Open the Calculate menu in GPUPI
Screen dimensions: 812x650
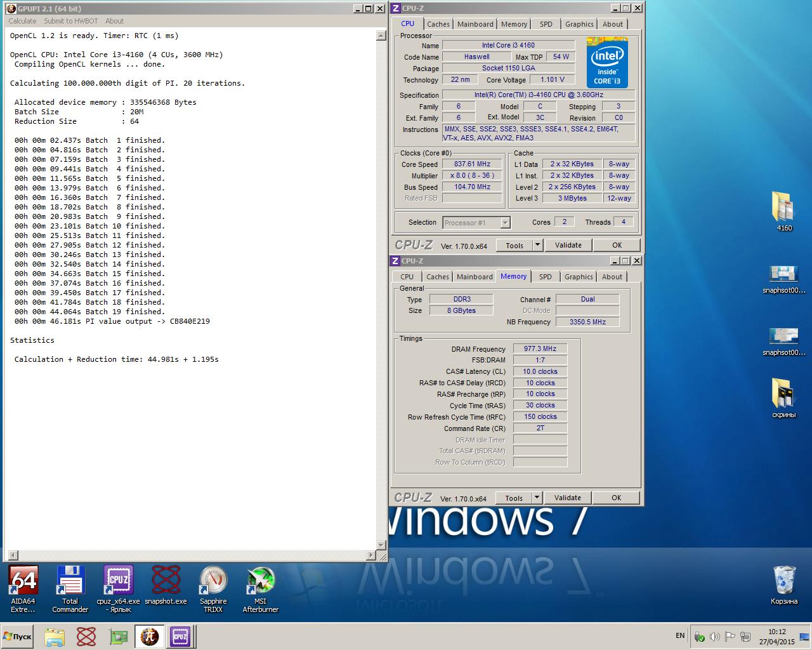22,21
